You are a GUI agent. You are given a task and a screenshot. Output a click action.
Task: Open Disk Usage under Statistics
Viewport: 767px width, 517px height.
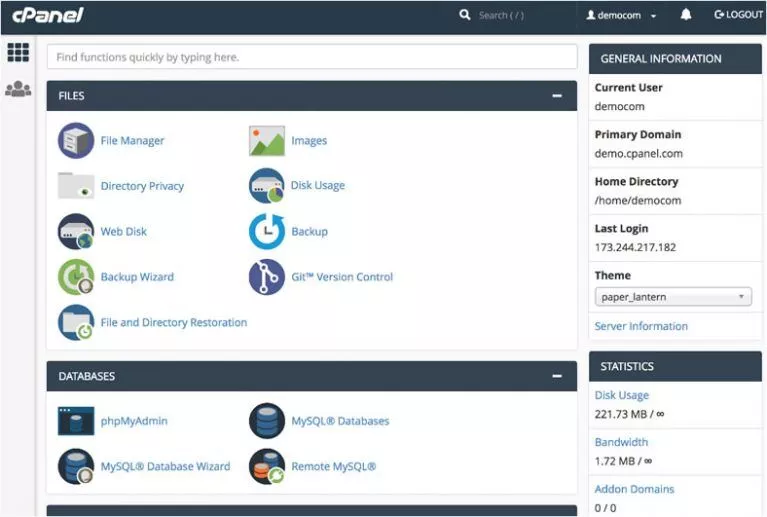click(x=622, y=395)
